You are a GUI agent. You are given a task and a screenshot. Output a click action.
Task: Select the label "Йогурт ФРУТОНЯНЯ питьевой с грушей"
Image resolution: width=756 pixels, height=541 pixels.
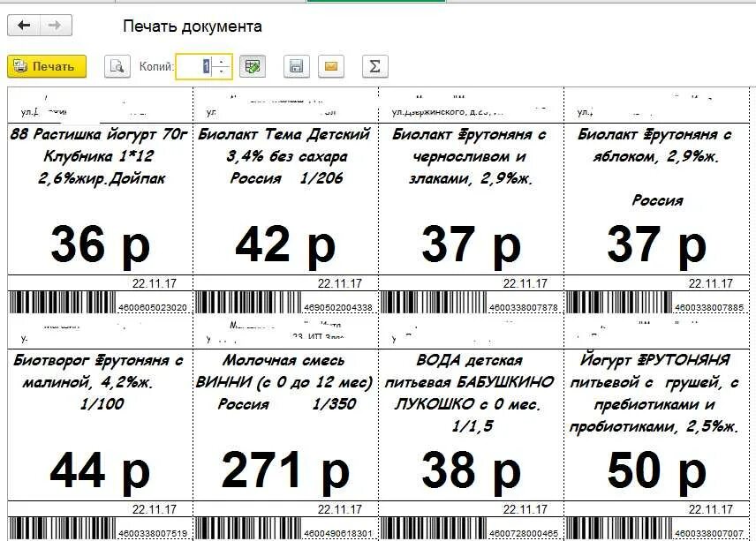654,372
